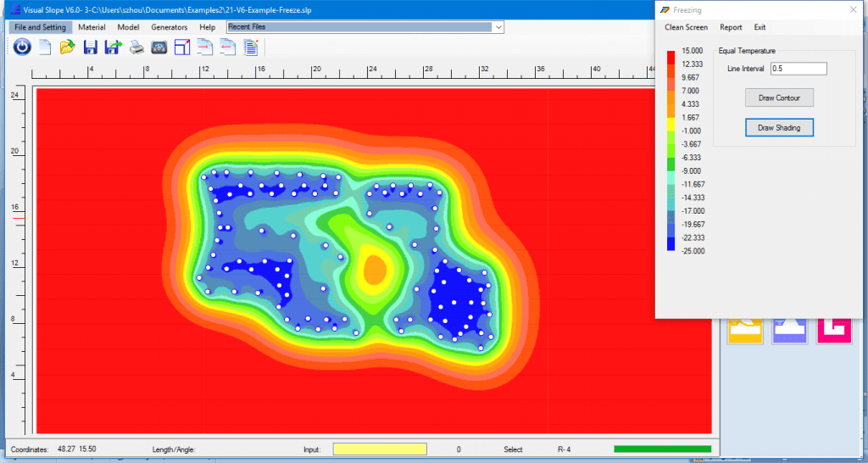Print using the printer icon
The width and height of the screenshot is (868, 463).
point(136,47)
